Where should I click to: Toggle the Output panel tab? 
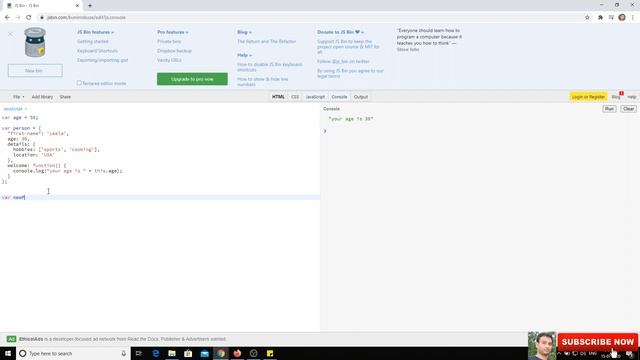click(x=361, y=97)
